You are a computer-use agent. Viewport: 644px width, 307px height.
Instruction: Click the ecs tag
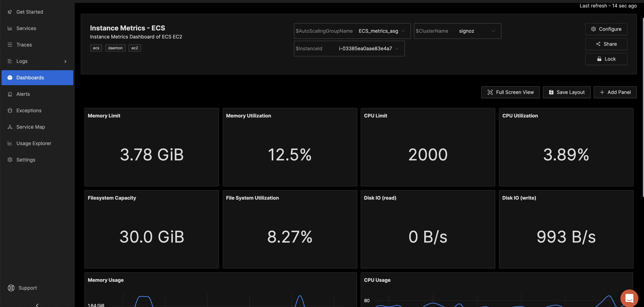(96, 48)
